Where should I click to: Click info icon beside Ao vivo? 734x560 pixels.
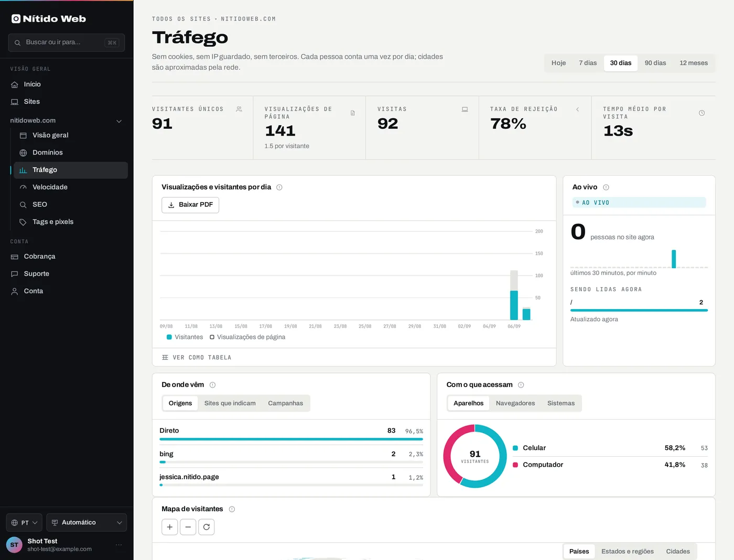click(606, 188)
